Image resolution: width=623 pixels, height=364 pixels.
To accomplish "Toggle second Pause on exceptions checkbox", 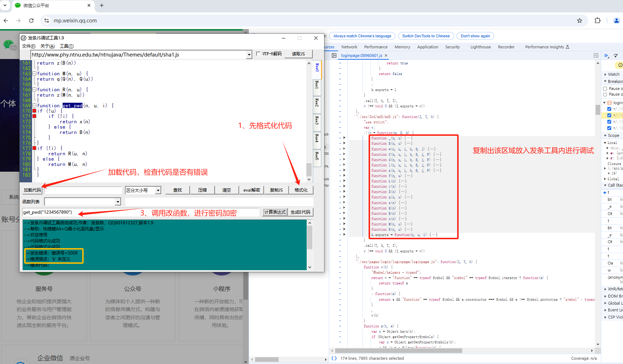I will coord(605,95).
